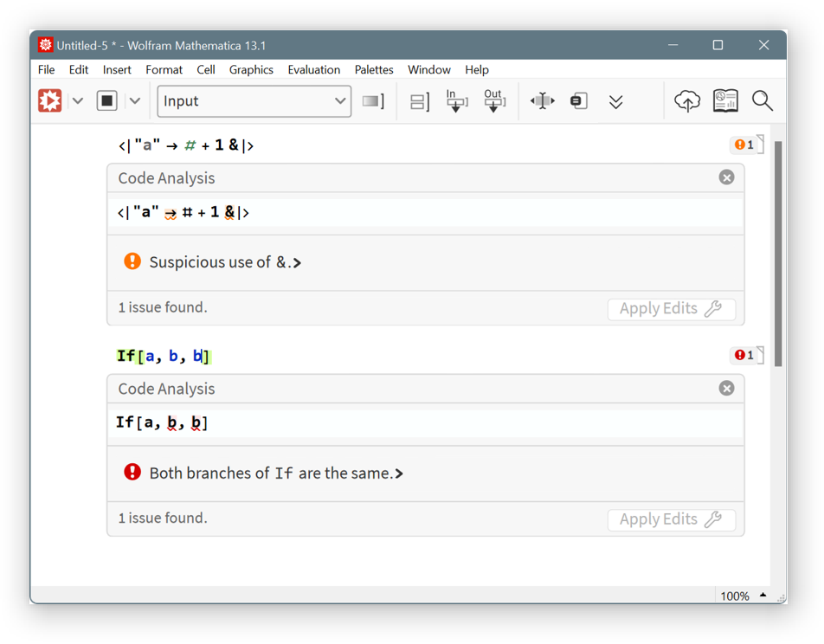Click the magnifying glass search icon

763,101
